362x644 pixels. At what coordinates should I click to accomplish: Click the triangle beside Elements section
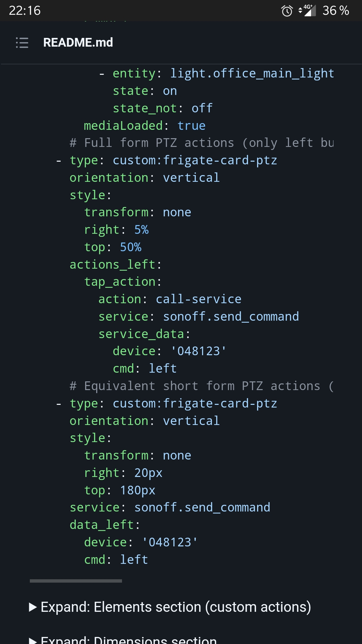pyautogui.click(x=33, y=607)
